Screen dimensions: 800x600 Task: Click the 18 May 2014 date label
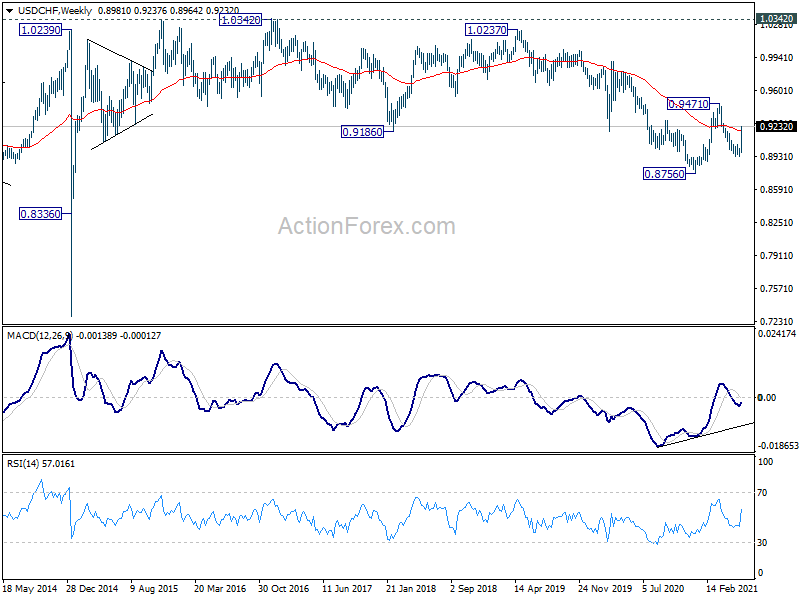tap(30, 589)
